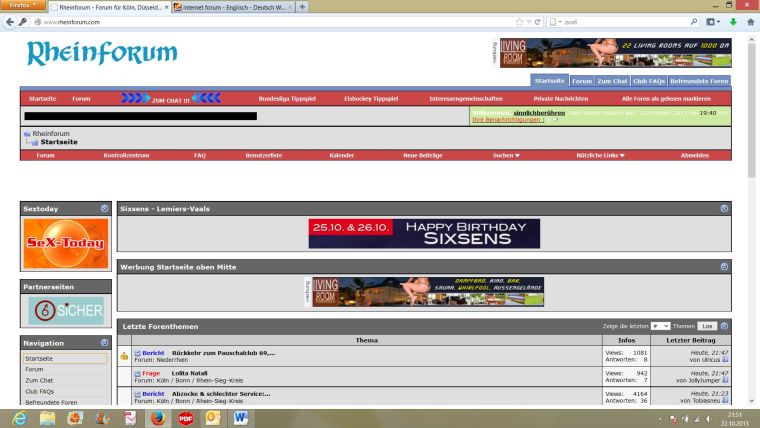Open URL history dropdown arrow

pyautogui.click(x=529, y=22)
